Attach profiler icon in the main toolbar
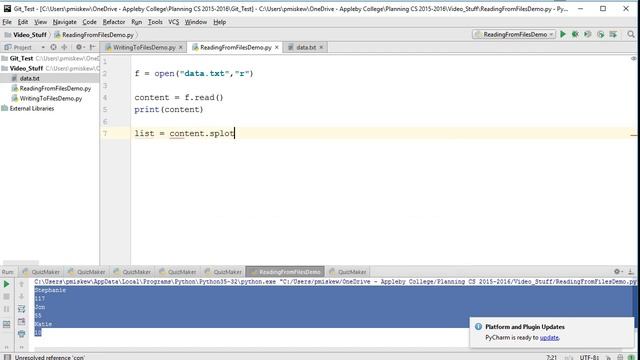The height and width of the screenshot is (360, 640). pyautogui.click(x=600, y=34)
